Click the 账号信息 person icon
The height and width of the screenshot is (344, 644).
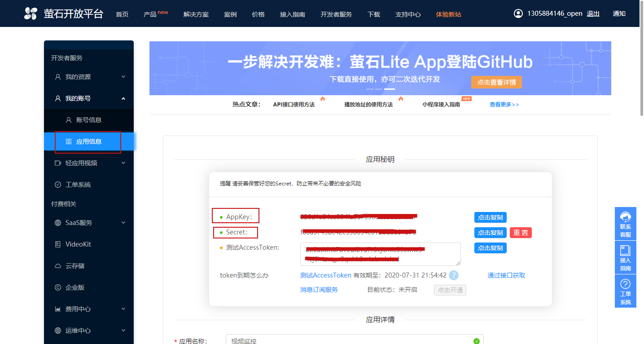69,120
